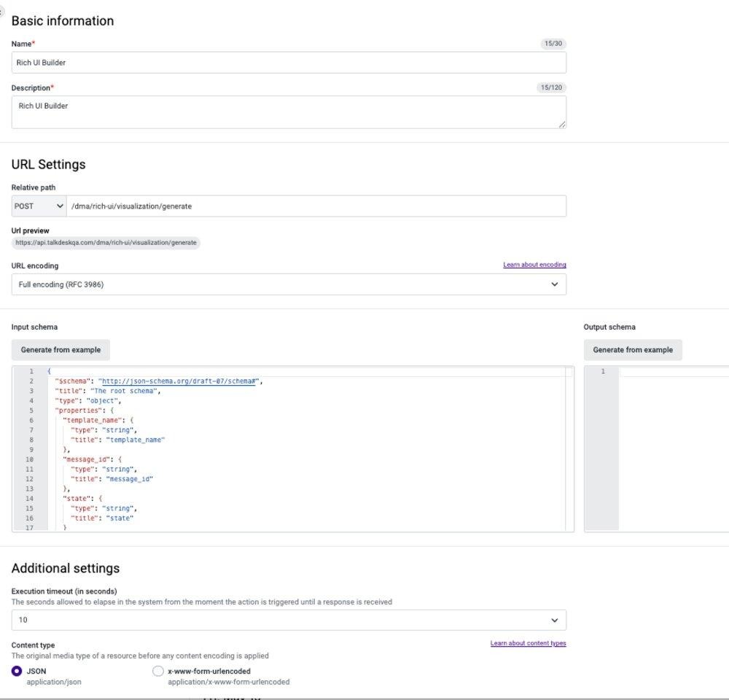This screenshot has width=729, height=700.
Task: Click Generate from example under Output schema
Action: coord(633,350)
